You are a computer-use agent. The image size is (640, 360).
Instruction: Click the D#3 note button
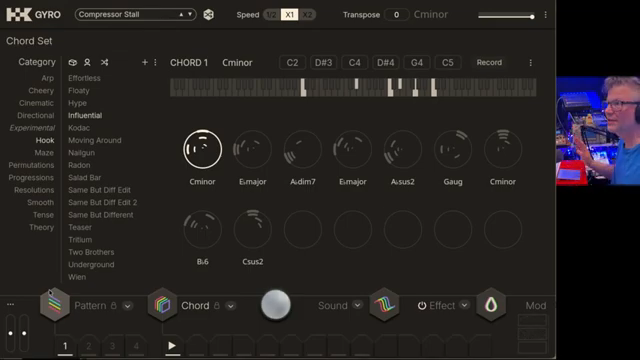click(323, 62)
